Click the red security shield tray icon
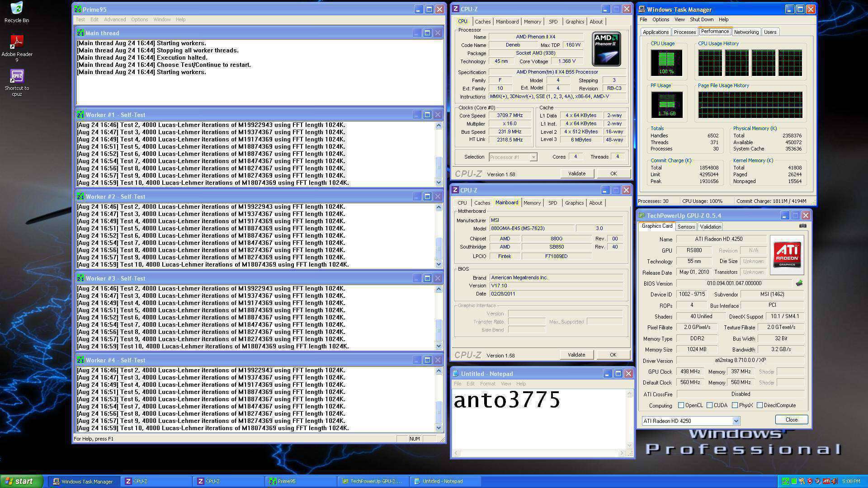This screenshot has width=868, height=488. coord(810,481)
